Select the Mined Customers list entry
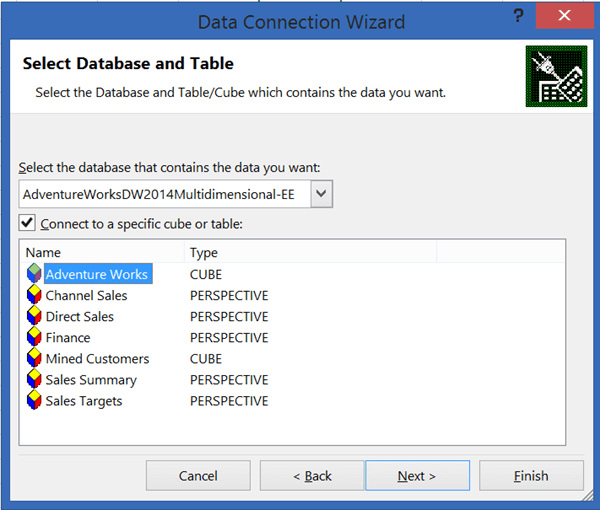 [x=97, y=358]
